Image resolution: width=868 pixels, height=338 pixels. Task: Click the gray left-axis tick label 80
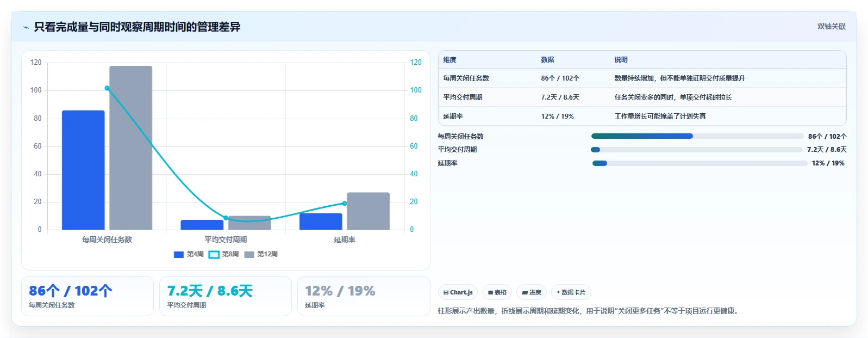pos(38,118)
